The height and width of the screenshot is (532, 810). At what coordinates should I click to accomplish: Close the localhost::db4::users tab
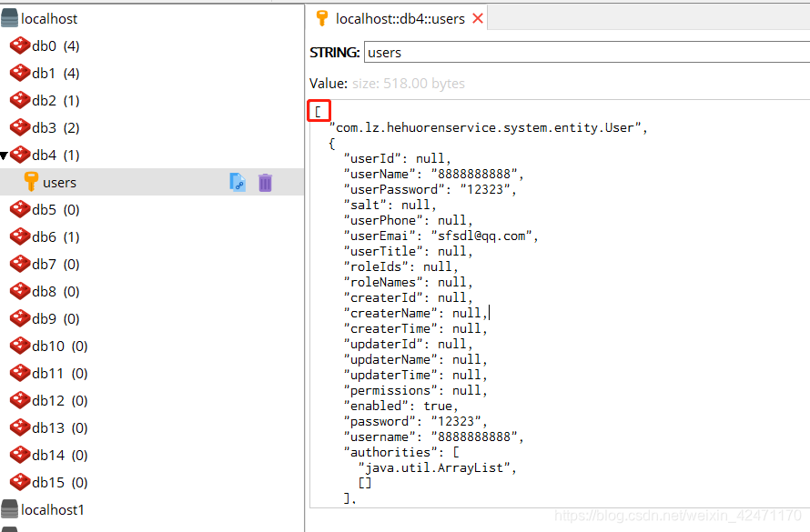[478, 18]
